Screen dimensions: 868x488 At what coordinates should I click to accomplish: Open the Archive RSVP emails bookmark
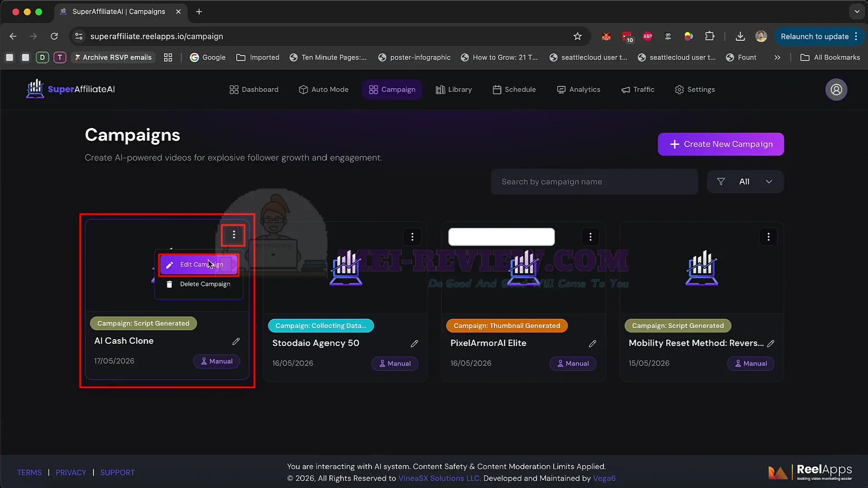click(x=113, y=57)
